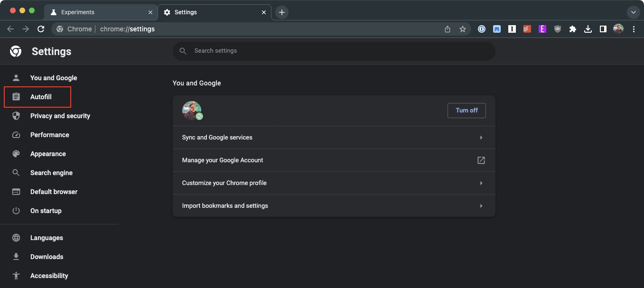Open a new tab with plus button
The image size is (644, 288).
[282, 12]
